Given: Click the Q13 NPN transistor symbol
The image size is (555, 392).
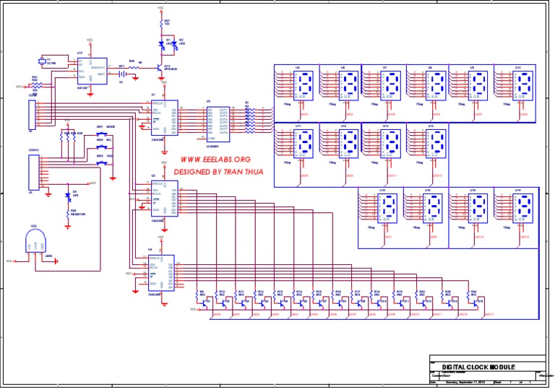Looking at the screenshot, I should tap(160, 67).
